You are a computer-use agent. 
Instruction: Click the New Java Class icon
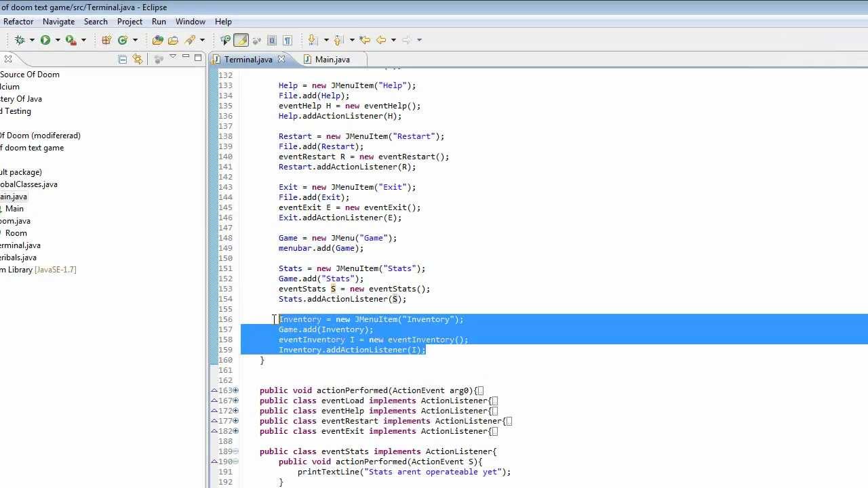click(123, 40)
